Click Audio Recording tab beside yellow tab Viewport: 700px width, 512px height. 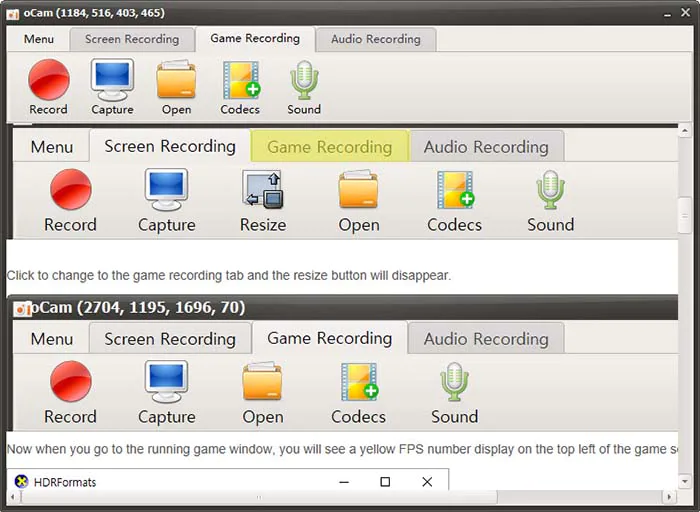[486, 147]
